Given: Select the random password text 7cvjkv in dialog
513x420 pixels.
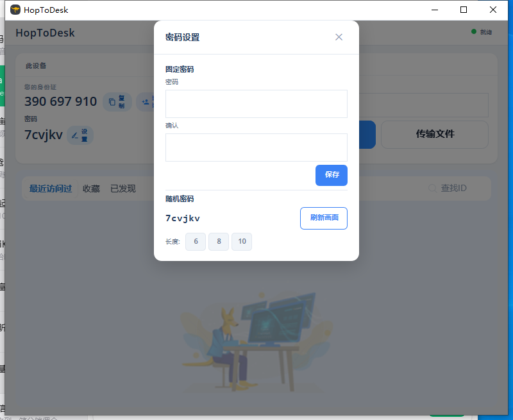Looking at the screenshot, I should pos(183,219).
